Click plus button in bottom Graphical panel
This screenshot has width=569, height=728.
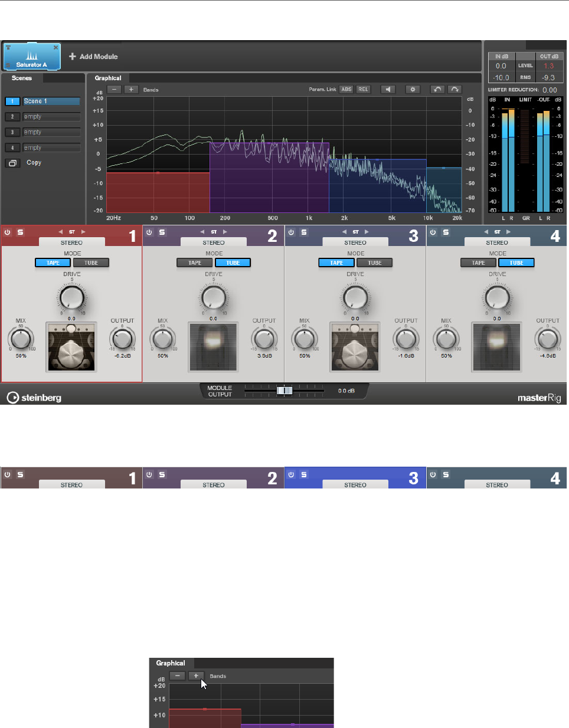point(196,676)
